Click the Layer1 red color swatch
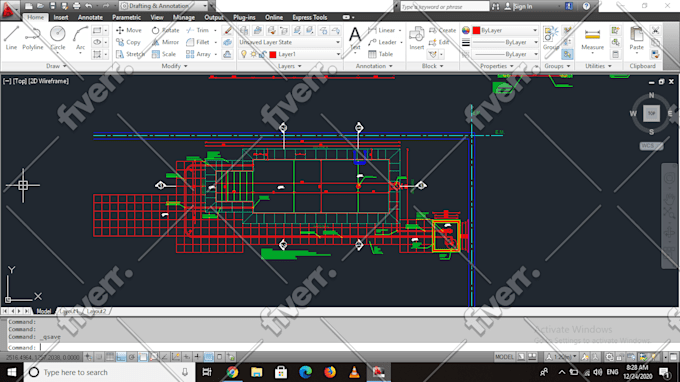 [x=273, y=54]
